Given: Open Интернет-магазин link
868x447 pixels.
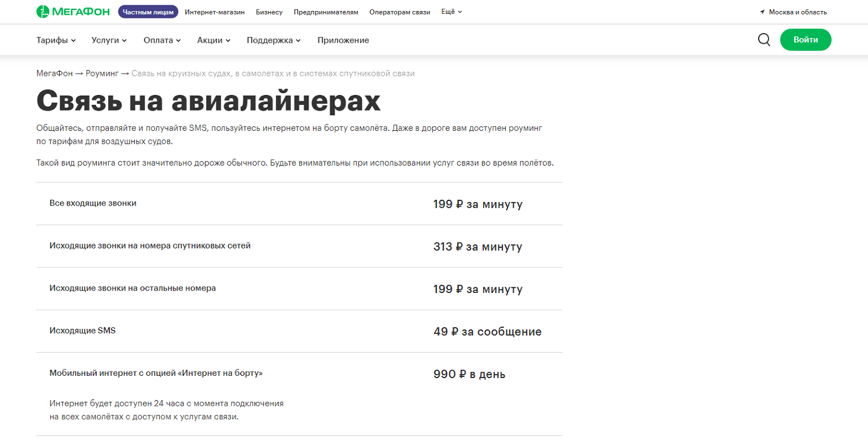Looking at the screenshot, I should [215, 12].
